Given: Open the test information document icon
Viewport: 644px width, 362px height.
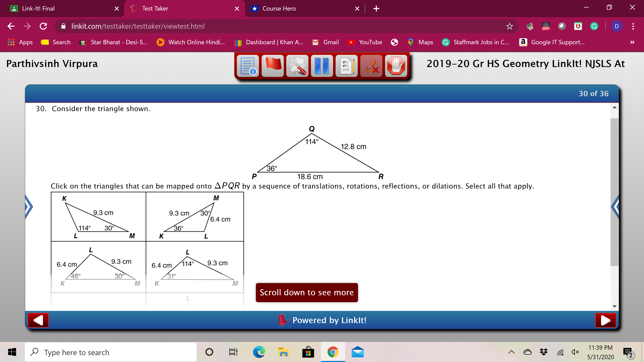Looking at the screenshot, I should (x=248, y=66).
